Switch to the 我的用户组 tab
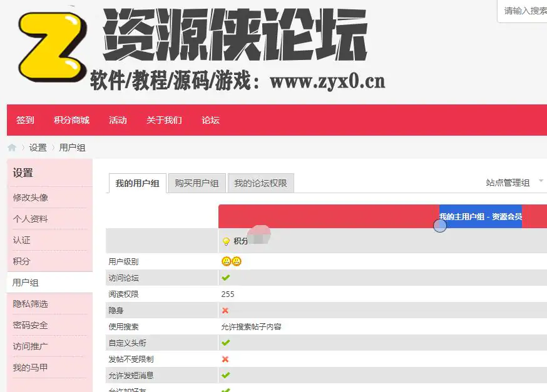The image size is (547, 392). click(138, 183)
